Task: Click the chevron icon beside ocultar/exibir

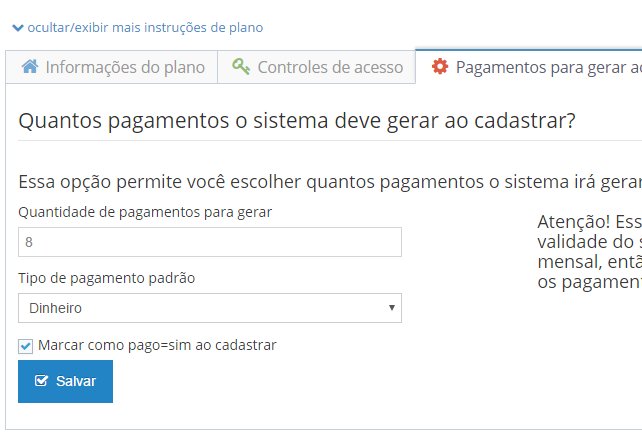Action: (x=17, y=28)
